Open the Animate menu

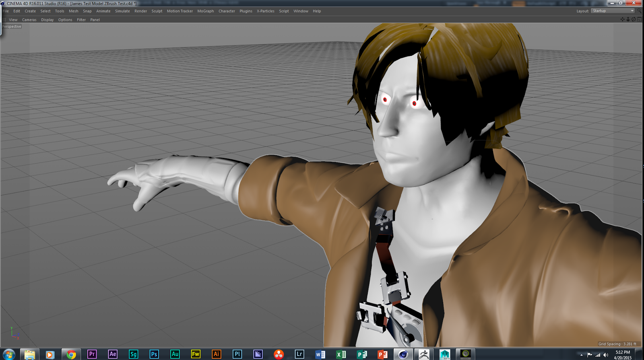[x=103, y=11]
